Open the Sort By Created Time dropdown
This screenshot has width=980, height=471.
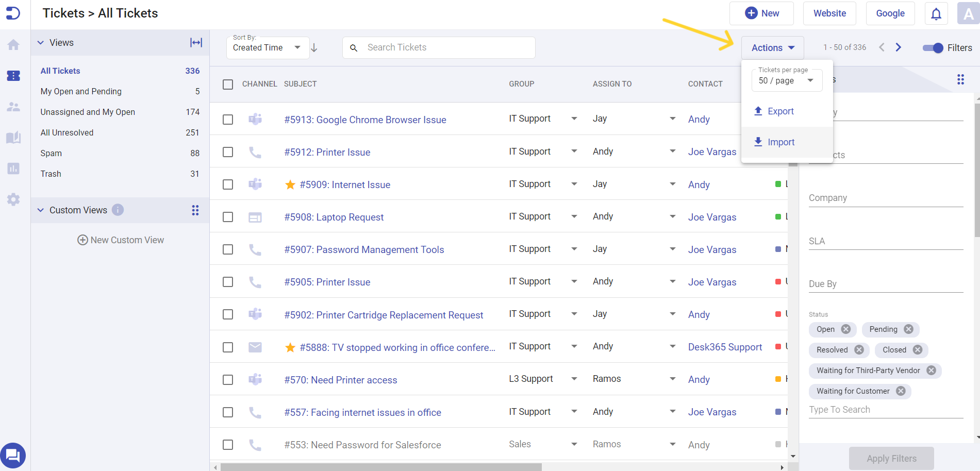(x=268, y=47)
